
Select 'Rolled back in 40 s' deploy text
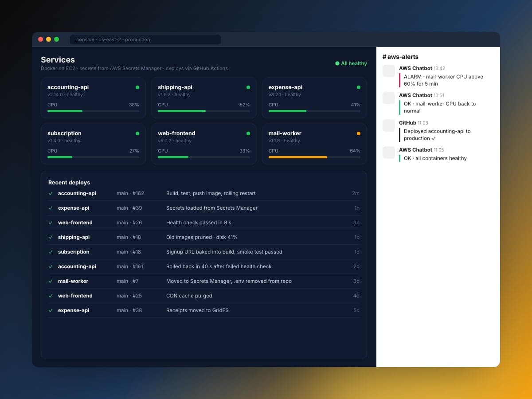click(219, 266)
